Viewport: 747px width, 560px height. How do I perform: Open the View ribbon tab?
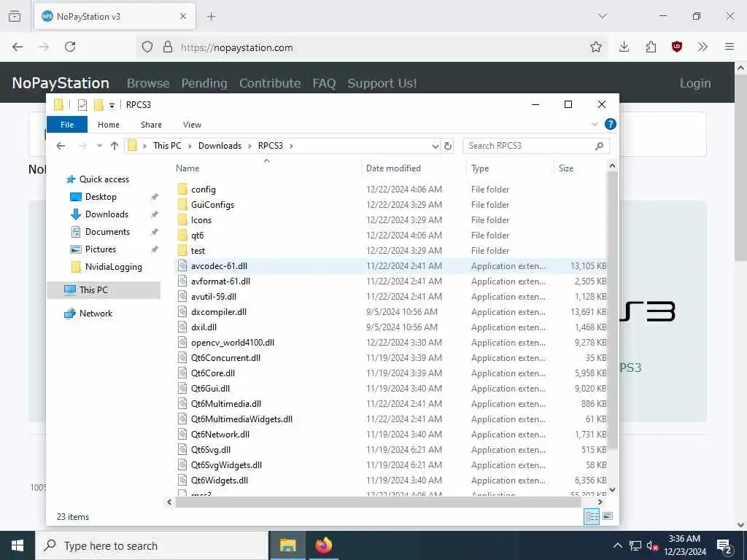[192, 124]
